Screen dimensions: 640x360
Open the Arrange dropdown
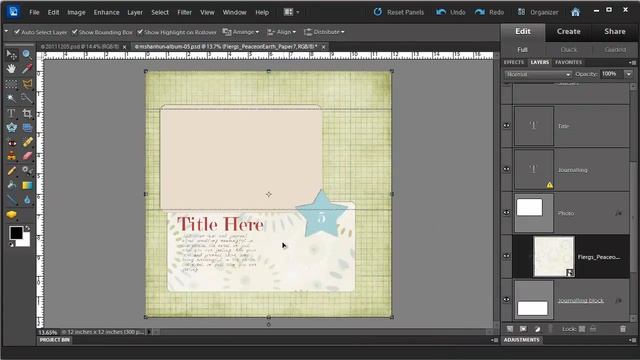tap(240, 31)
